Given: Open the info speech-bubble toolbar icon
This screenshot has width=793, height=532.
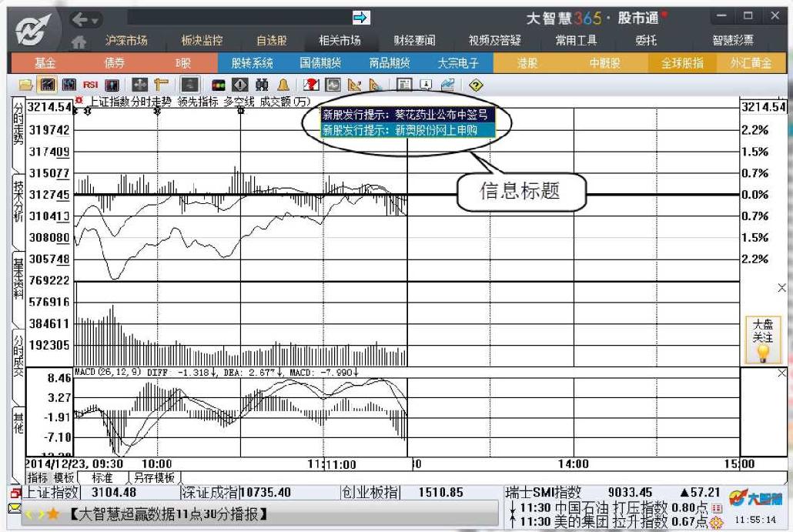Looking at the screenshot, I should 426,85.
